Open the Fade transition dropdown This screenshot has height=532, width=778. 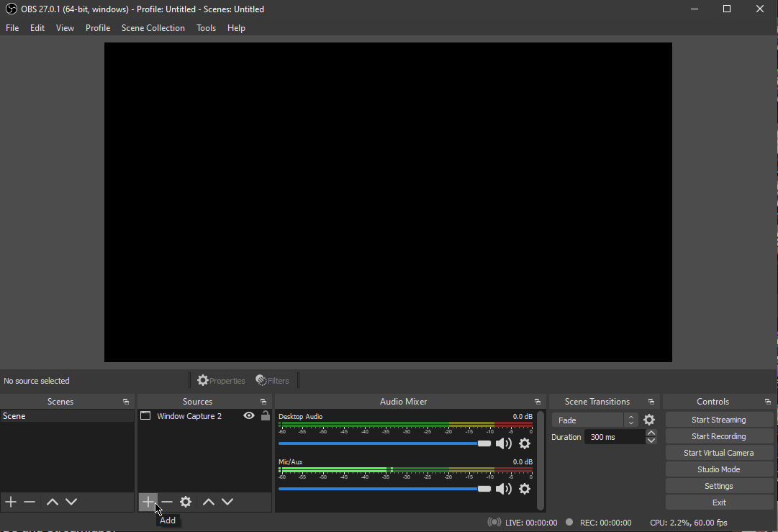tap(594, 420)
